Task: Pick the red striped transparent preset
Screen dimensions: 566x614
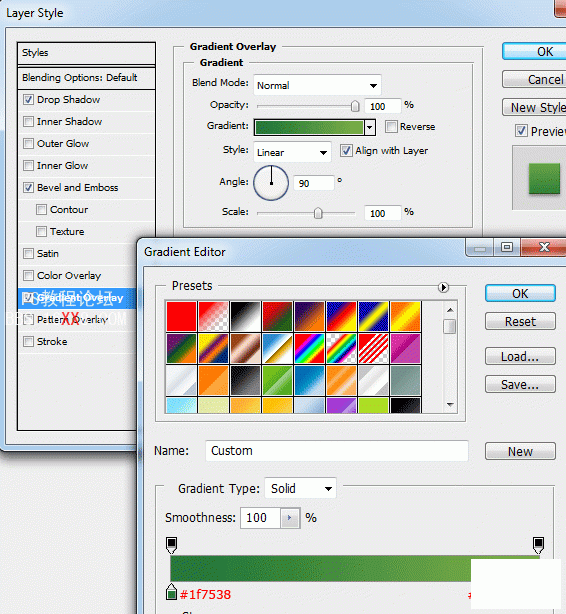Action: tap(373, 348)
